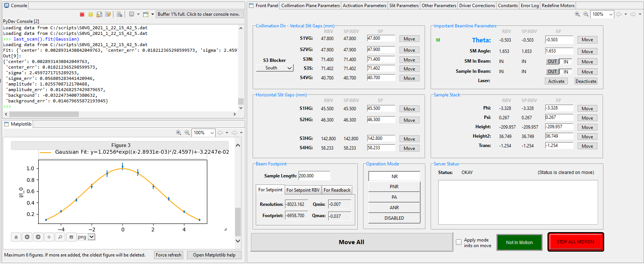The width and height of the screenshot is (644, 264).
Task: Set SM In Beam toggle to OUT
Action: tap(552, 61)
